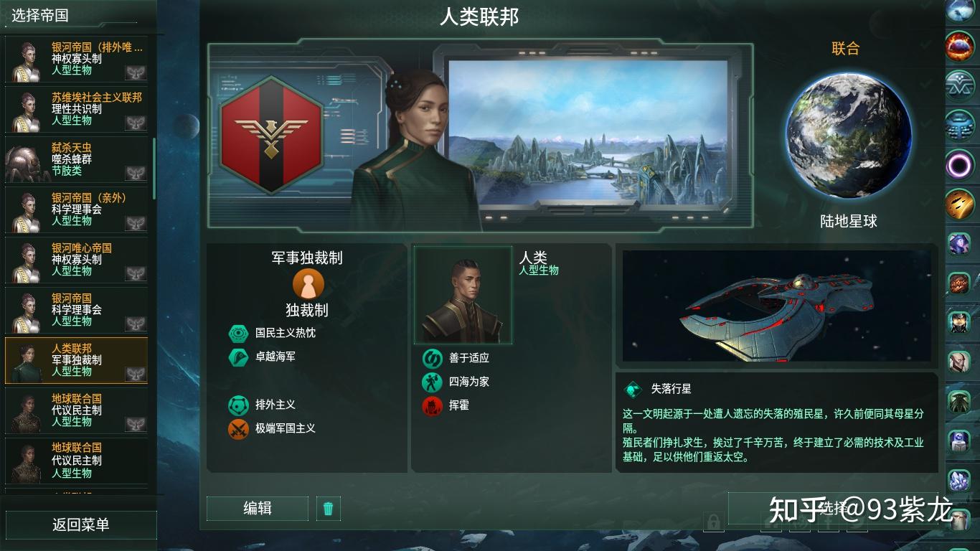
Task: Click the orange 独裁制 authority icon
Action: coord(308,285)
